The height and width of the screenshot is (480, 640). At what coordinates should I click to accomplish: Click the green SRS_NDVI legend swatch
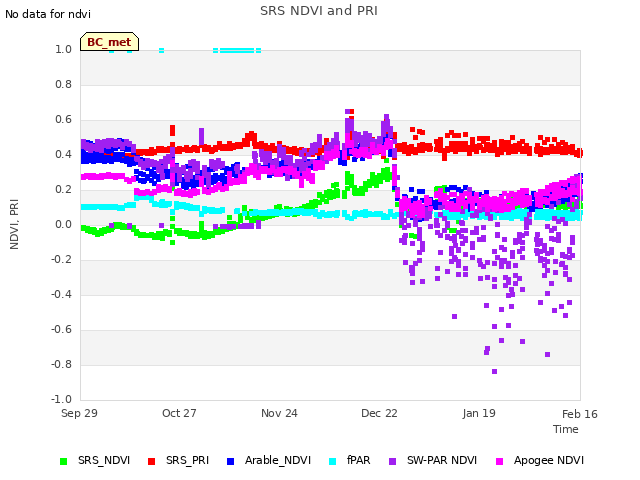(x=63, y=461)
